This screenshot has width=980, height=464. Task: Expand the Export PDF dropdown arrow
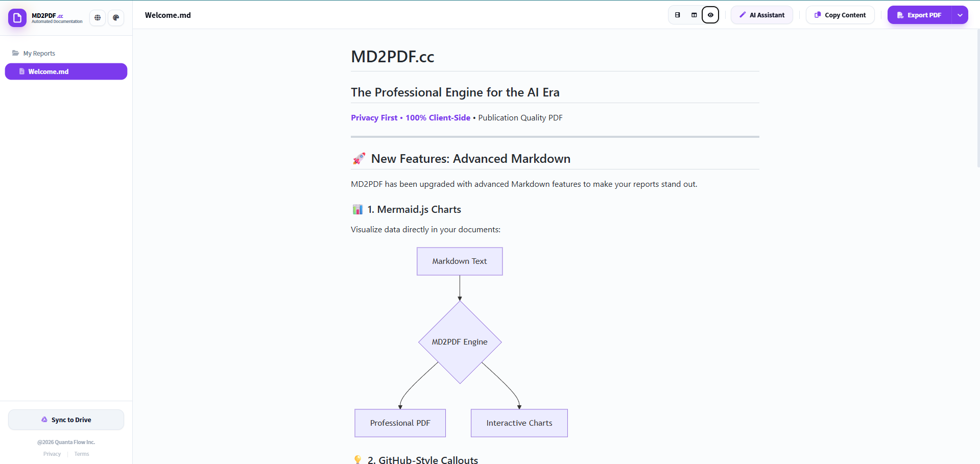tap(960, 15)
